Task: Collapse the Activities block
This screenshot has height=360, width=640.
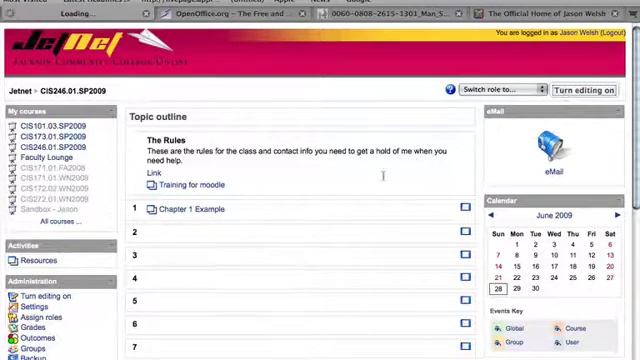Action: tap(111, 245)
